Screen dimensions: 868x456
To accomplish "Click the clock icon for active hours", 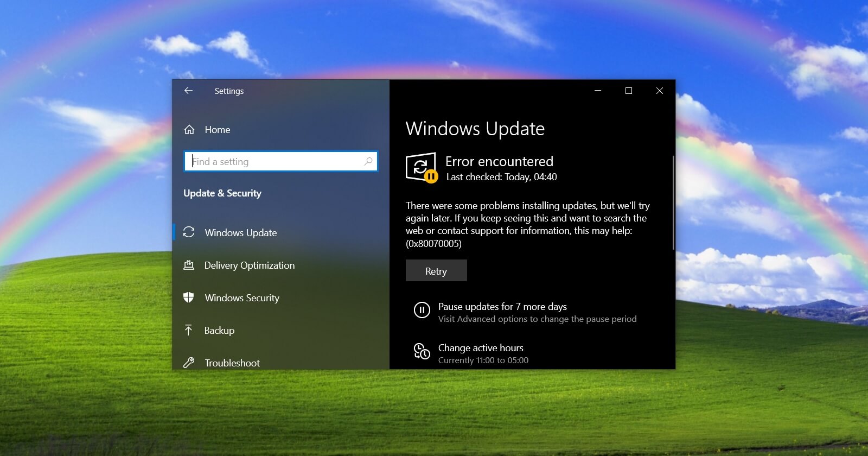I will click(422, 351).
